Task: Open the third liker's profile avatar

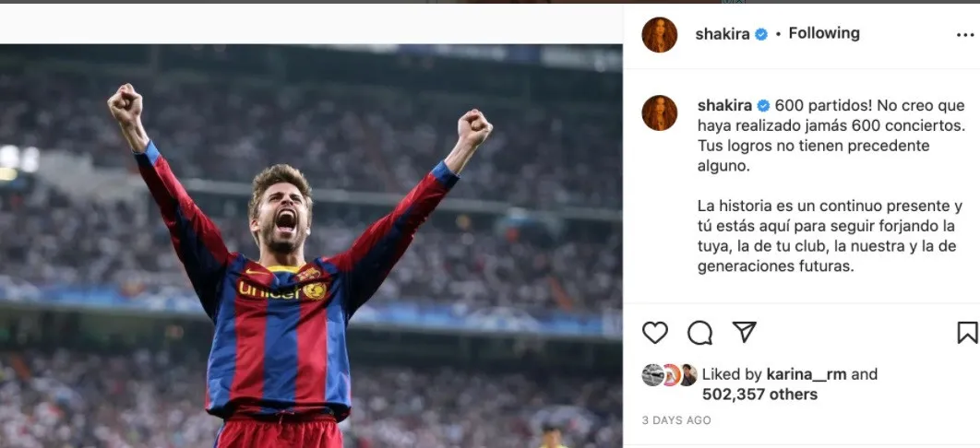Action: coord(687,374)
